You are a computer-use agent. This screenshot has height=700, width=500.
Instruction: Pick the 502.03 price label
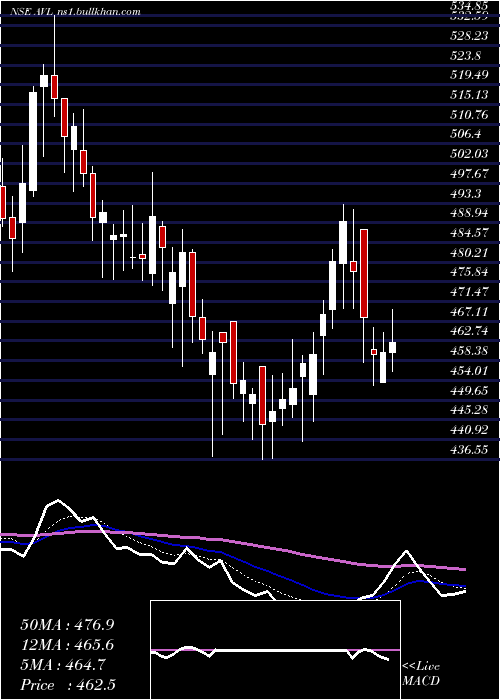tap(469, 154)
